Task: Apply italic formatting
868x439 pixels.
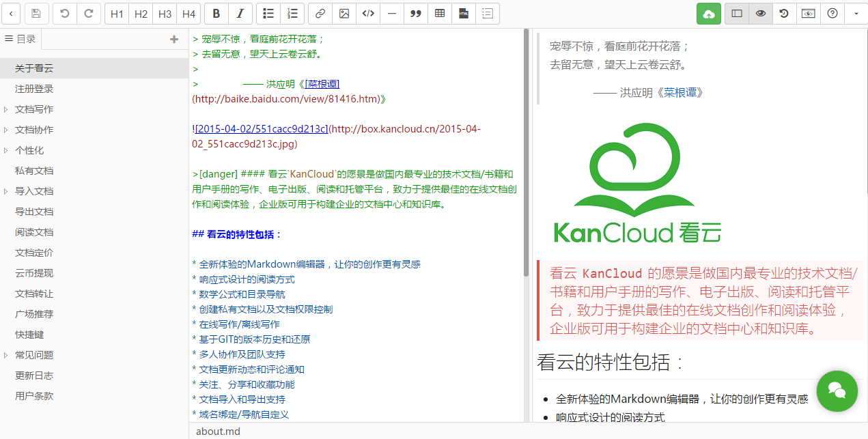Action: 240,14
